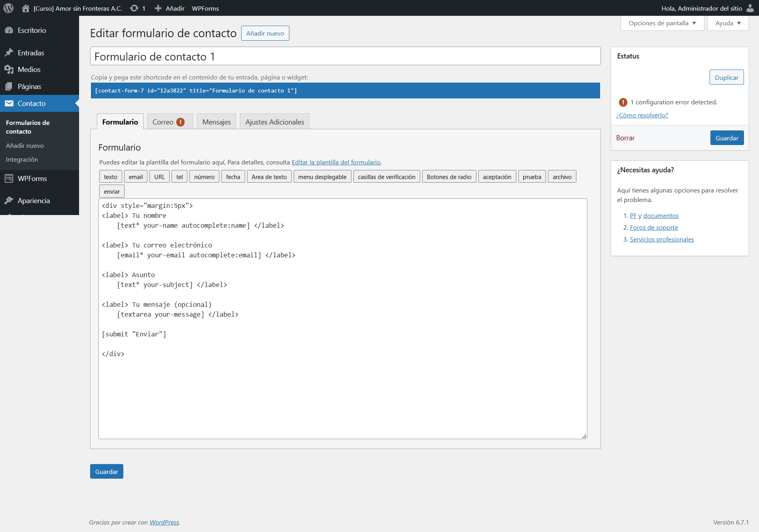759x532 pixels.
Task: Click the form title input field
Action: (345, 57)
